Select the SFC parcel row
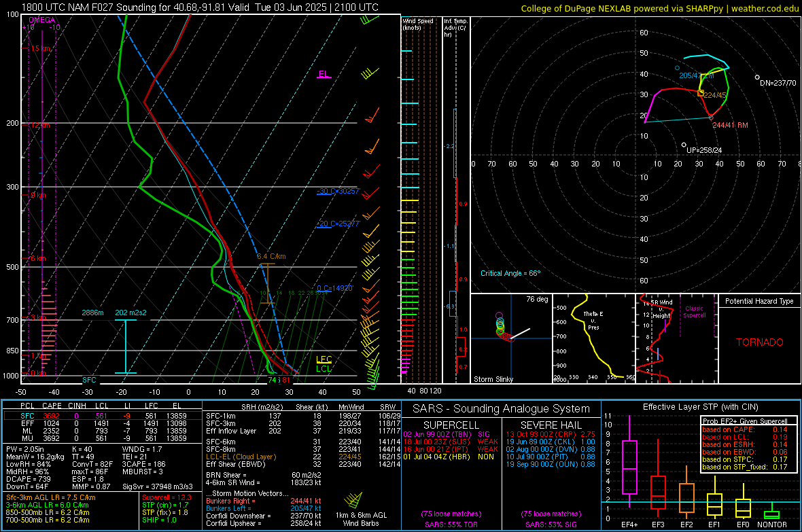The width and height of the screenshot is (802, 532). (103, 416)
